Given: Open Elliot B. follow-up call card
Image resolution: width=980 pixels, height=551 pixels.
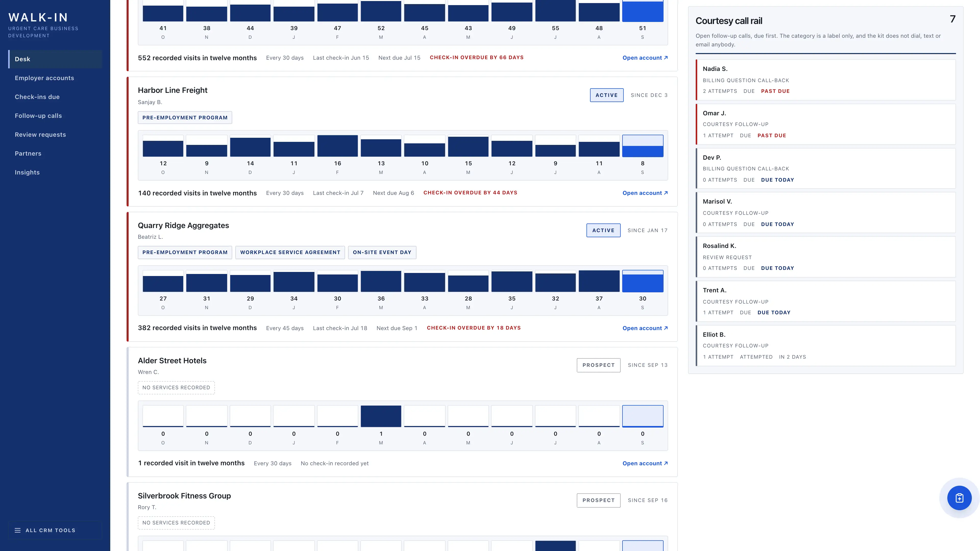Looking at the screenshot, I should coord(826,346).
